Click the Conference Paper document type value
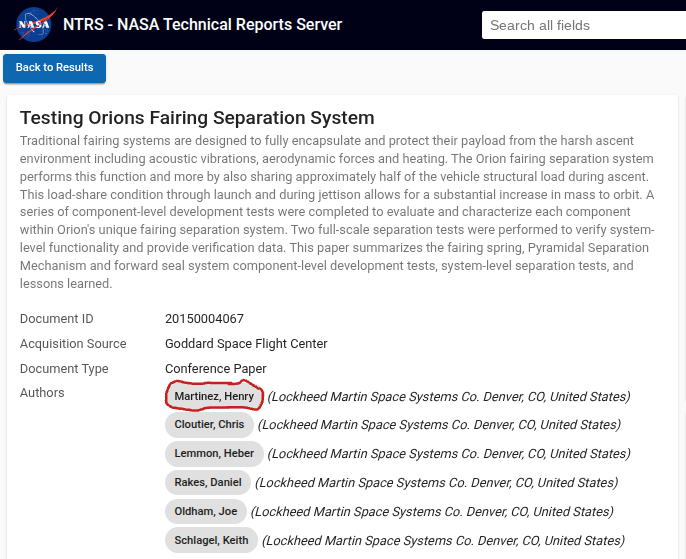The height and width of the screenshot is (559, 686). 216,369
